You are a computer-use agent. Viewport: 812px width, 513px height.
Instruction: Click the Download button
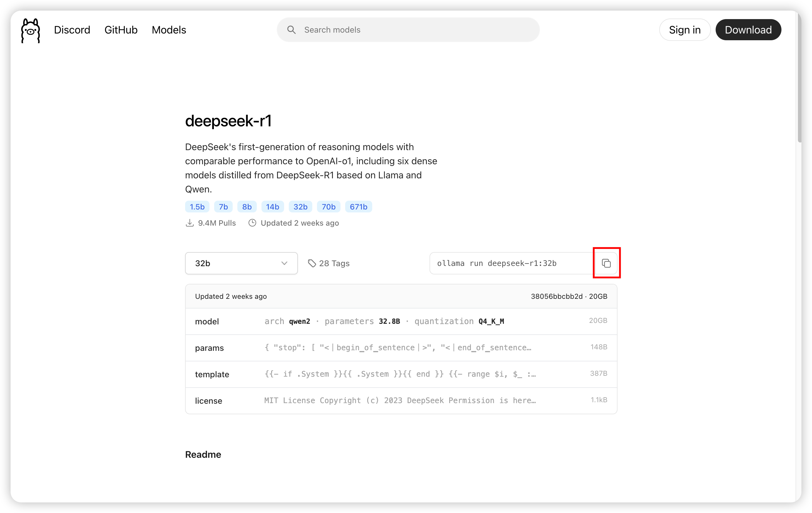tap(748, 30)
